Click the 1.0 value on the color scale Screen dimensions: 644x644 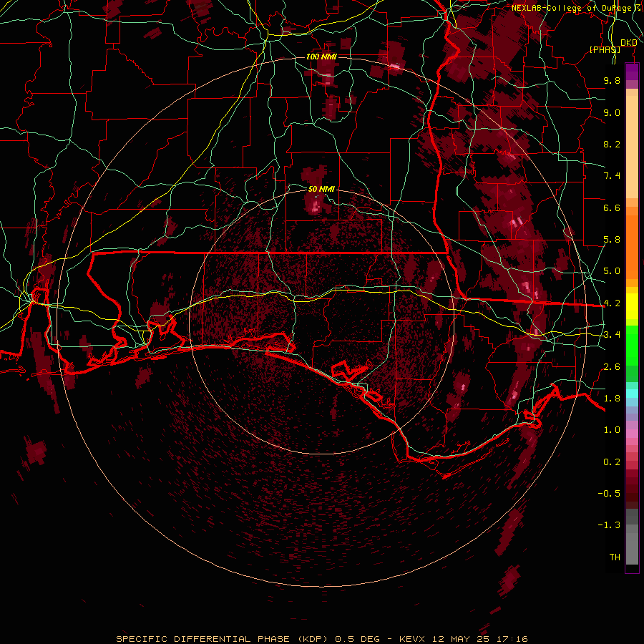tap(612, 430)
